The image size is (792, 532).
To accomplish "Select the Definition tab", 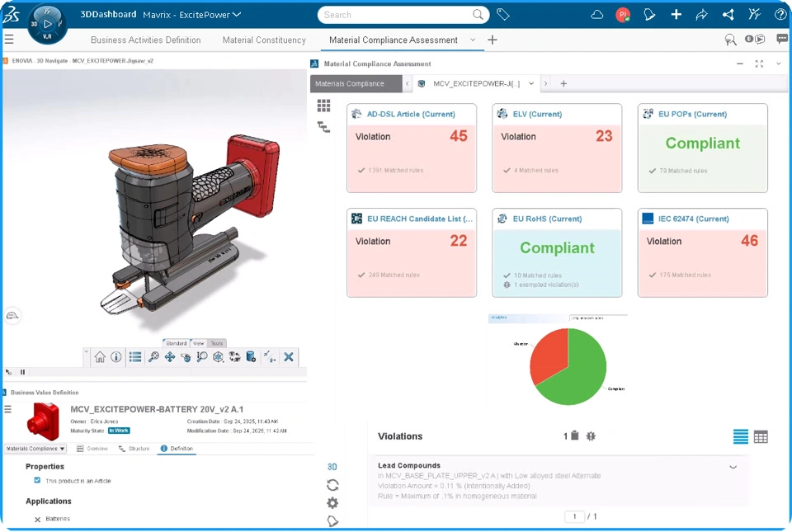I will point(177,449).
